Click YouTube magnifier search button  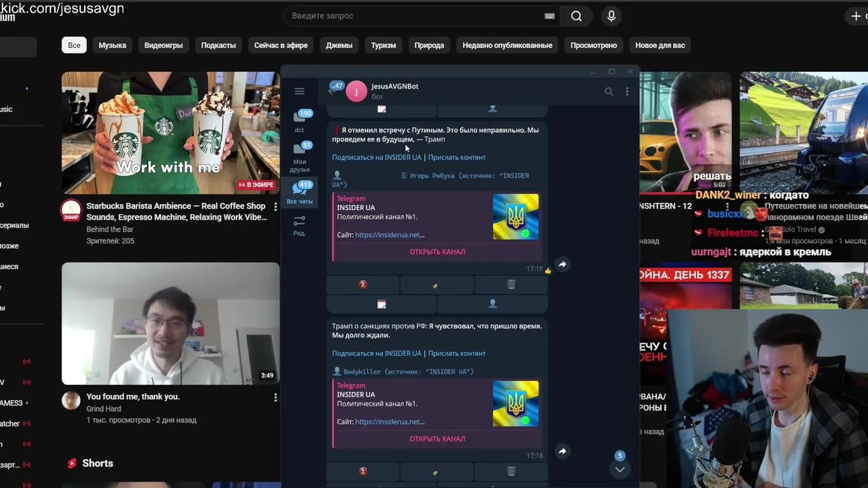pyautogui.click(x=576, y=16)
